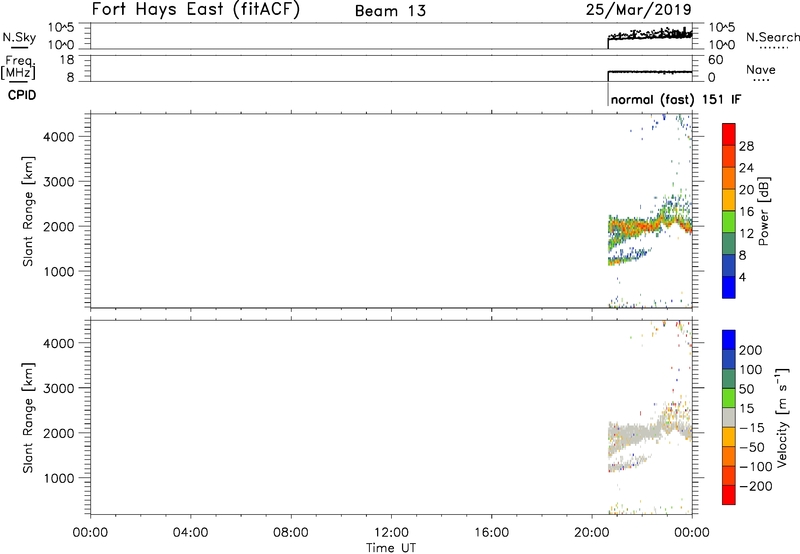800x554 pixels.
Task: Click the 'CPID' label
Action: click(22, 95)
